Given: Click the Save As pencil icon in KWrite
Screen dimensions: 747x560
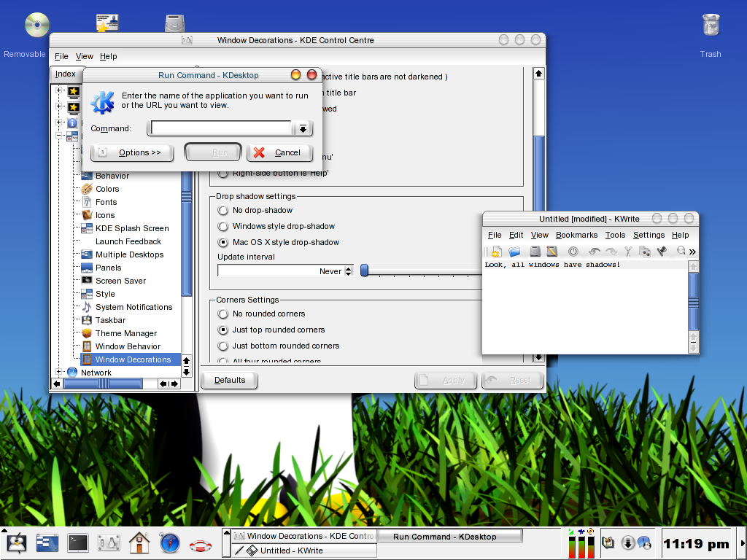Looking at the screenshot, I should coord(552,252).
